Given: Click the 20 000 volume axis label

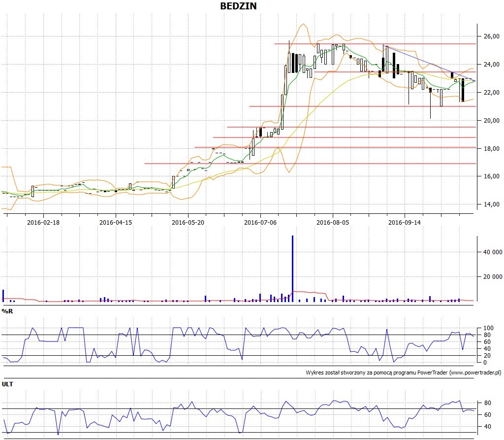Looking at the screenshot, I should 493,277.
